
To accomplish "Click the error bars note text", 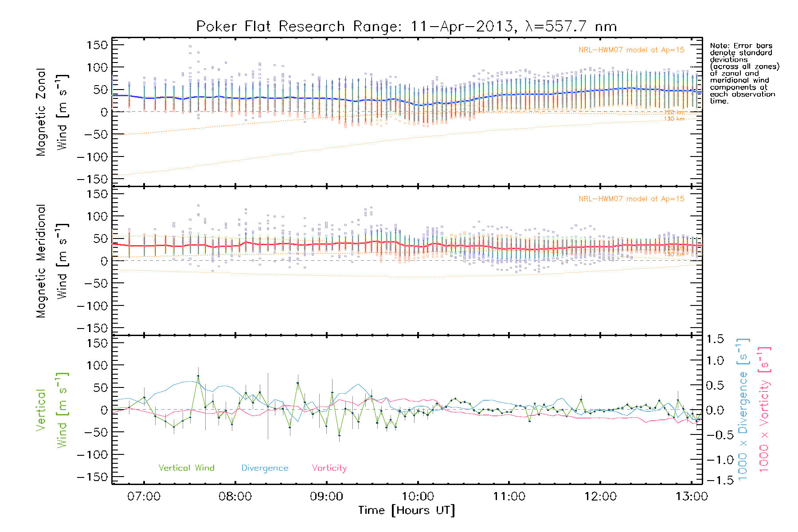I will 744,73.
